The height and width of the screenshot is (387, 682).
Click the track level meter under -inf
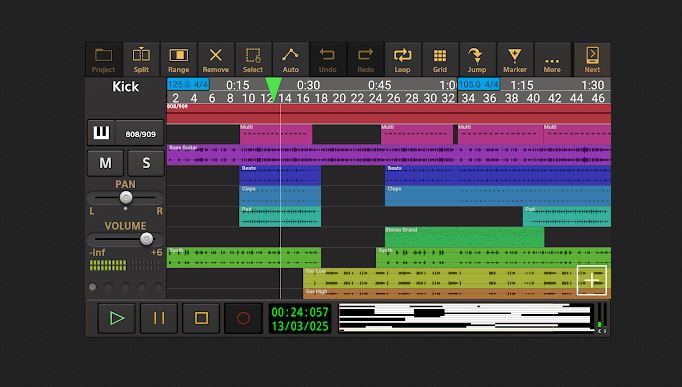click(125, 265)
